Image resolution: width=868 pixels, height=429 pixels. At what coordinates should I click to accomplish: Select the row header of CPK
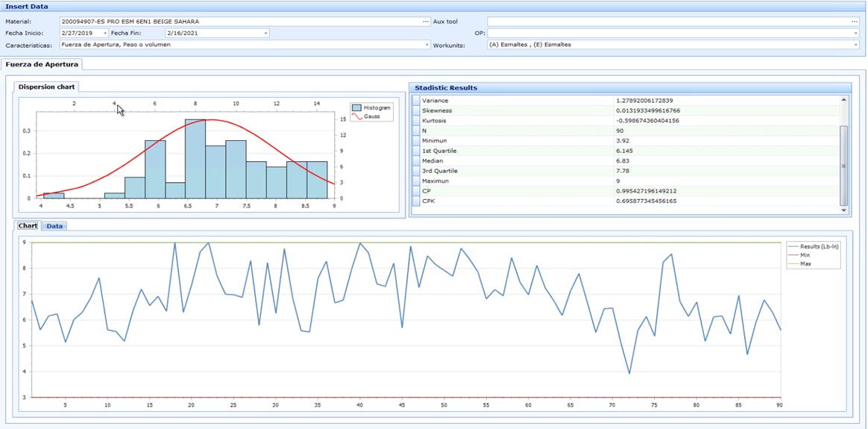pyautogui.click(x=416, y=201)
